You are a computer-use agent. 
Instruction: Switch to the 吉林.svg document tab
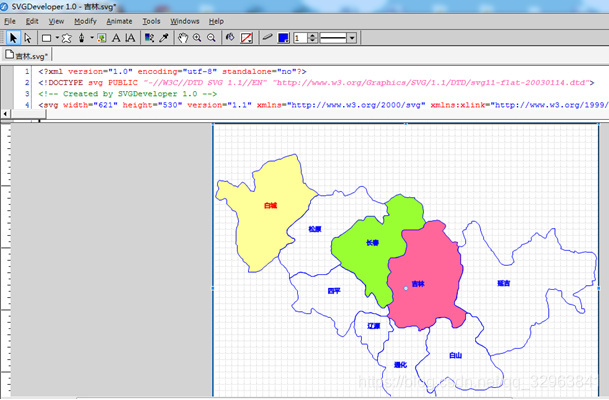point(26,56)
